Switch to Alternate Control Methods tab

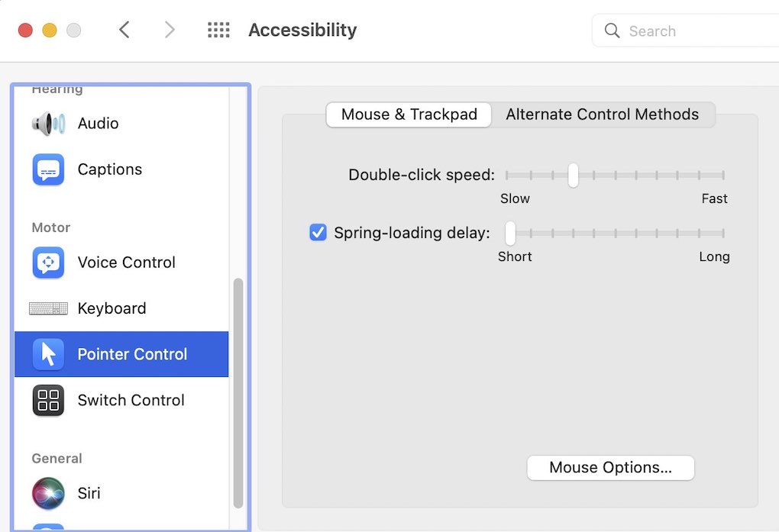coord(602,114)
